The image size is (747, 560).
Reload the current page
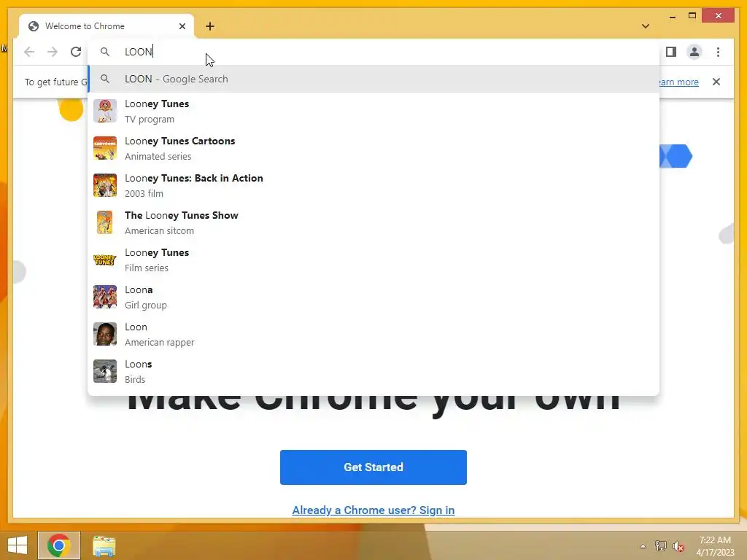pos(76,52)
